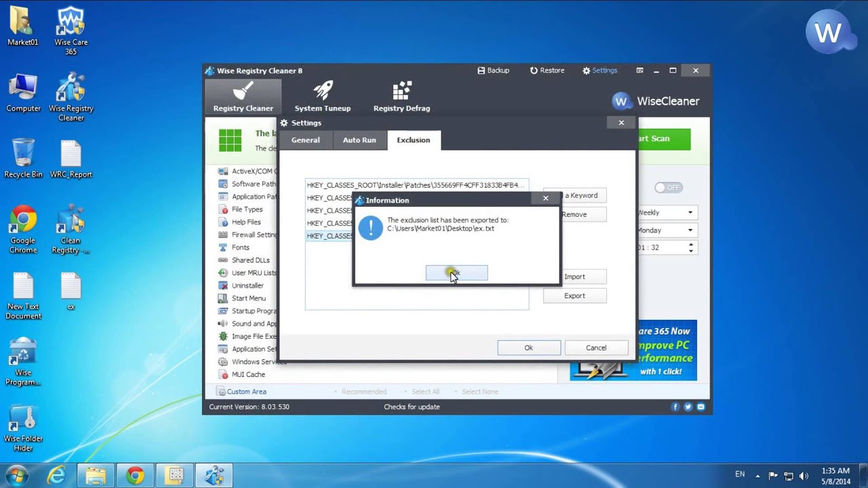Image resolution: width=868 pixels, height=488 pixels.
Task: Click the Shared DLLs category icon
Action: (x=223, y=260)
